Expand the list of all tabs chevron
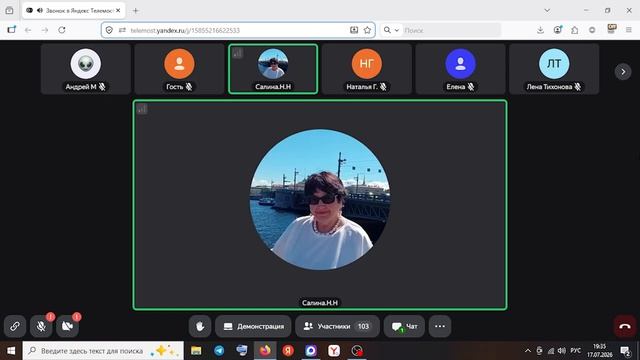The width and height of the screenshot is (640, 360). pos(547,11)
